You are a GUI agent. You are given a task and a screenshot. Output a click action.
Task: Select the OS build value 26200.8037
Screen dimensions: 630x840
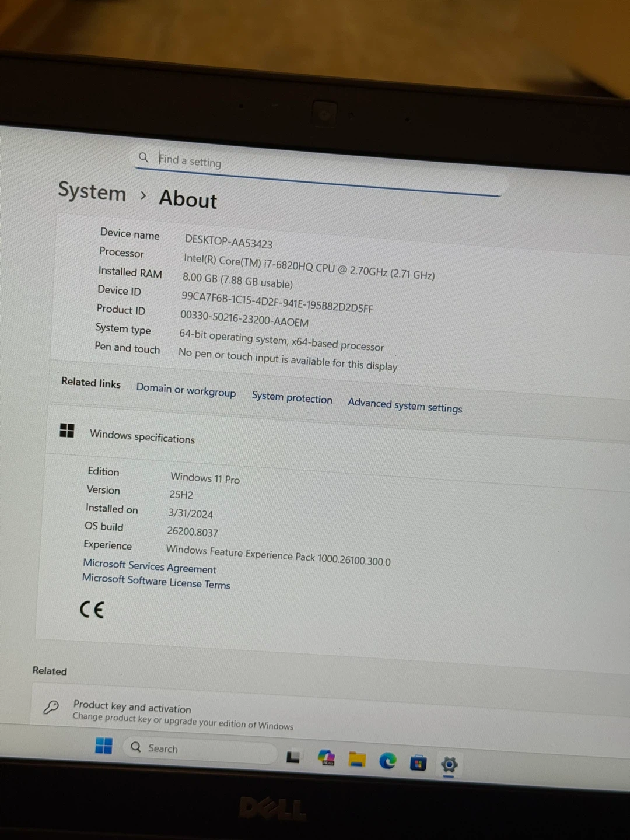pyautogui.click(x=192, y=531)
